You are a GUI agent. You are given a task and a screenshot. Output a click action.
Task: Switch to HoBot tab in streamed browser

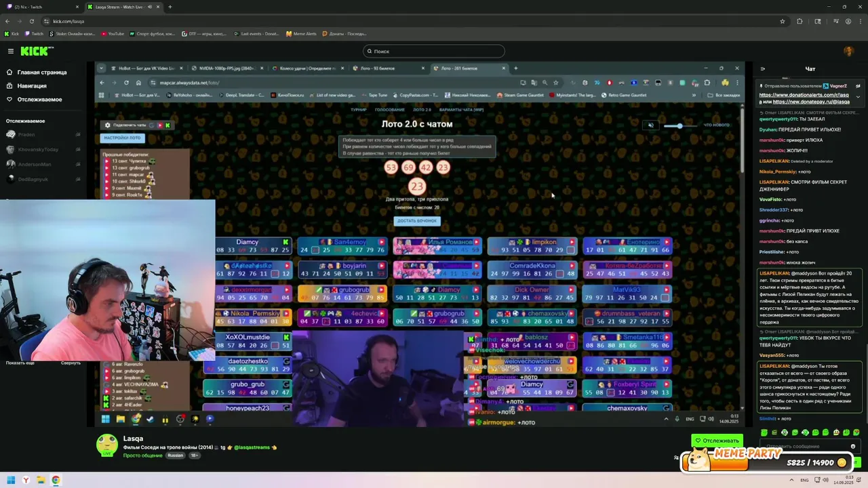[146, 68]
